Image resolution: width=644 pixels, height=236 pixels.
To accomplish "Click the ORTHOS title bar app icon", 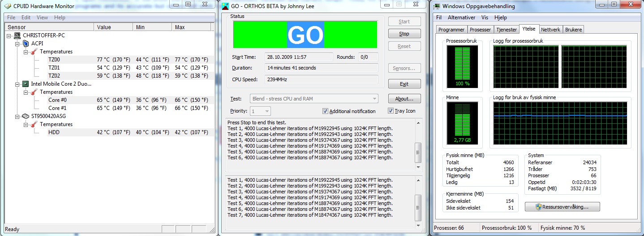I will pos(226,6).
